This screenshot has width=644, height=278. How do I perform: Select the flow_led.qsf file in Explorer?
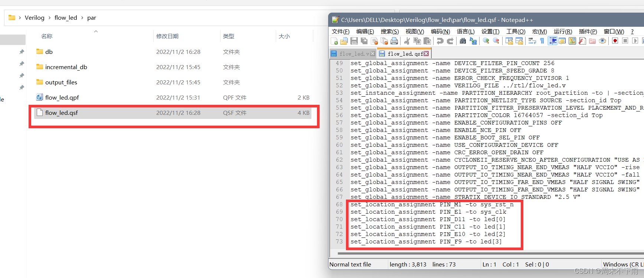click(173, 113)
